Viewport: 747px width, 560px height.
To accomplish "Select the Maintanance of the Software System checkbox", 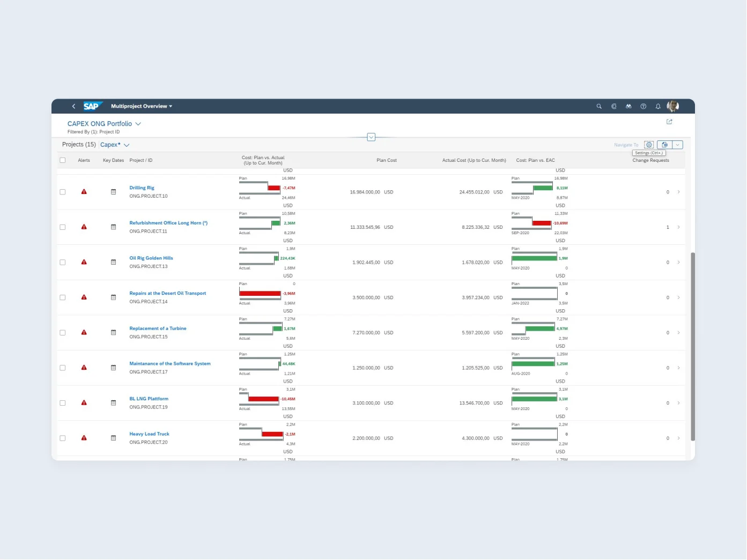I will [63, 368].
